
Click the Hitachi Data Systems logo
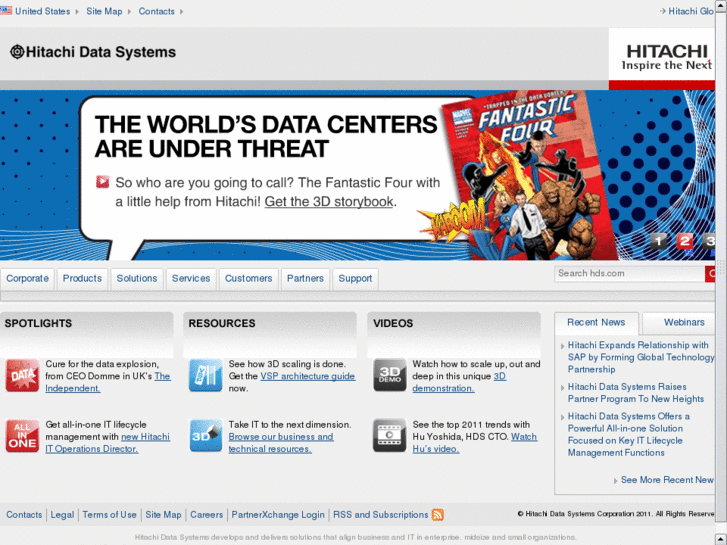[93, 52]
